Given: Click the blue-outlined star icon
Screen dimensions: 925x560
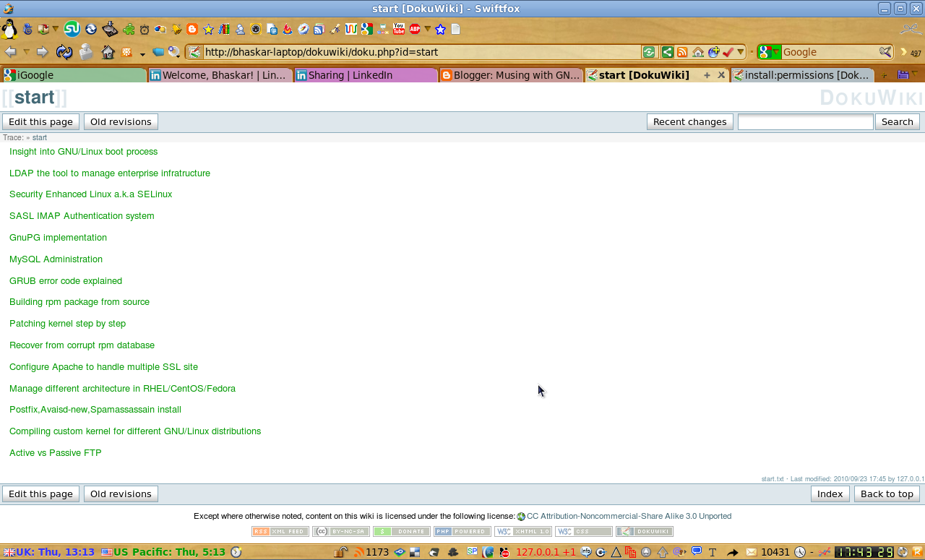Looking at the screenshot, I should pyautogui.click(x=440, y=30).
